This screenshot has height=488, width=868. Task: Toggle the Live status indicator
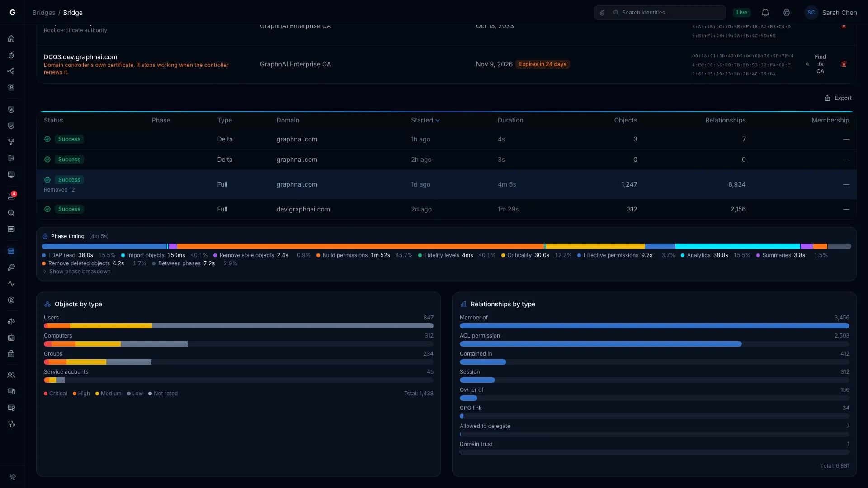pyautogui.click(x=741, y=13)
